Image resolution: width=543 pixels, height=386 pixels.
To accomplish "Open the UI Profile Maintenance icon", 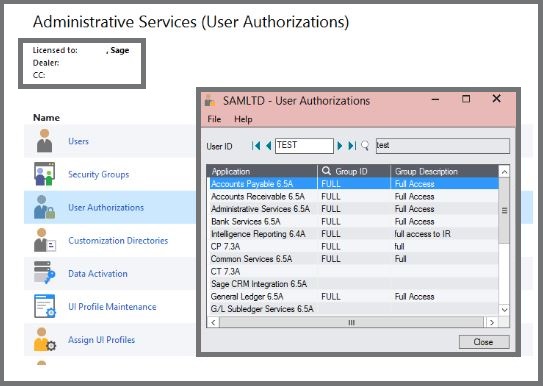I will (x=44, y=306).
